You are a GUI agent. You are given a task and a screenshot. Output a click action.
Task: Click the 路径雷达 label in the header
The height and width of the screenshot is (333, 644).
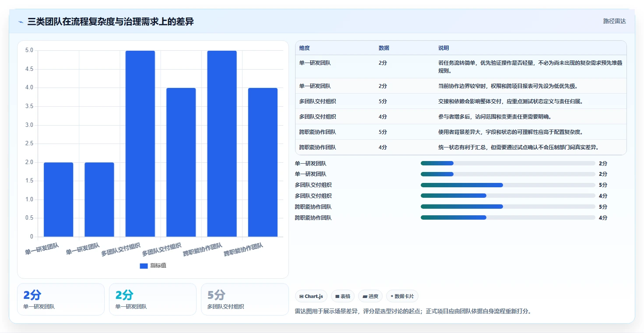pyautogui.click(x=615, y=21)
